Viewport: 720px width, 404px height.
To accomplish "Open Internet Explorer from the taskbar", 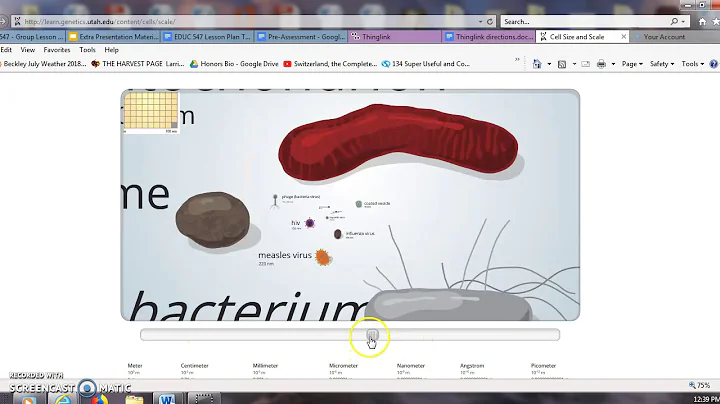I will 63,399.
